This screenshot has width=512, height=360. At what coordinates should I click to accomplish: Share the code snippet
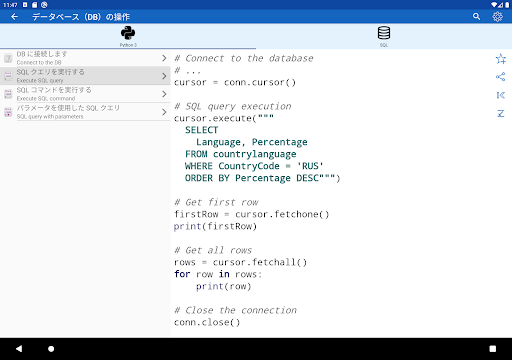click(x=500, y=77)
